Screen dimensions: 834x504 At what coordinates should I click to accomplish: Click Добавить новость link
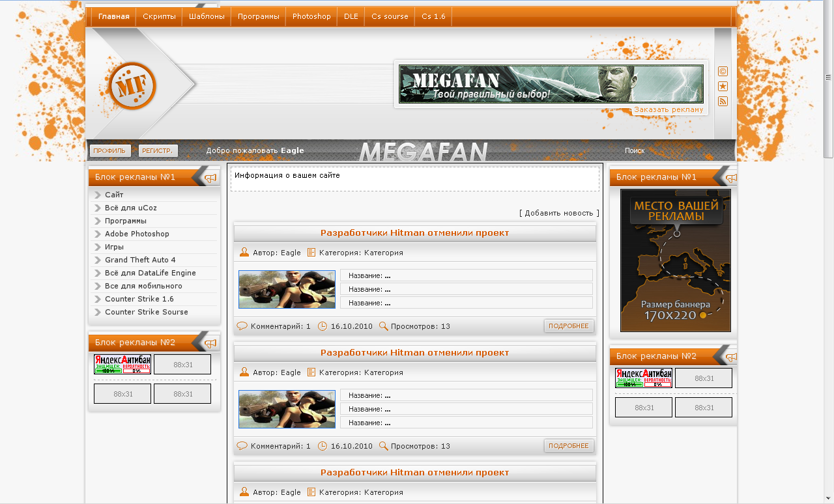559,213
